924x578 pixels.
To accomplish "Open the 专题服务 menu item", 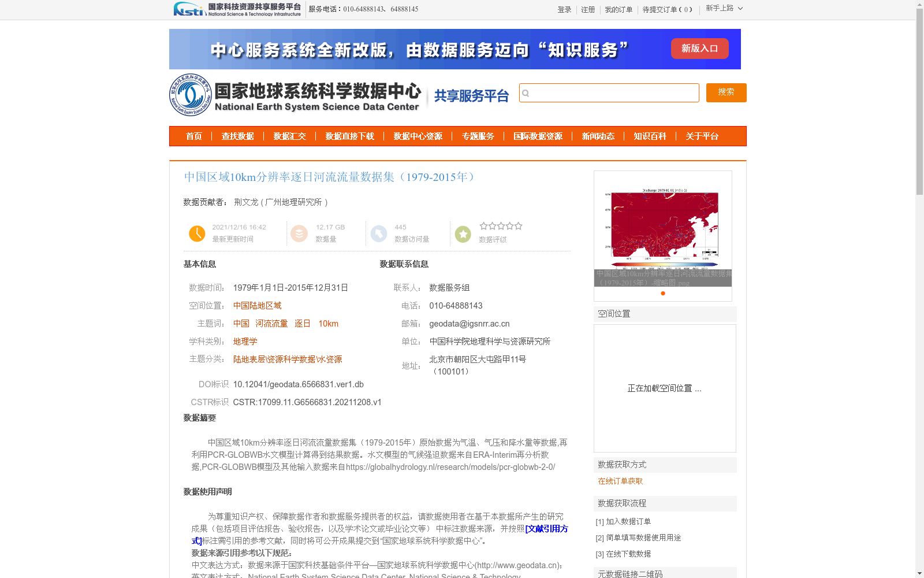I will (x=478, y=136).
